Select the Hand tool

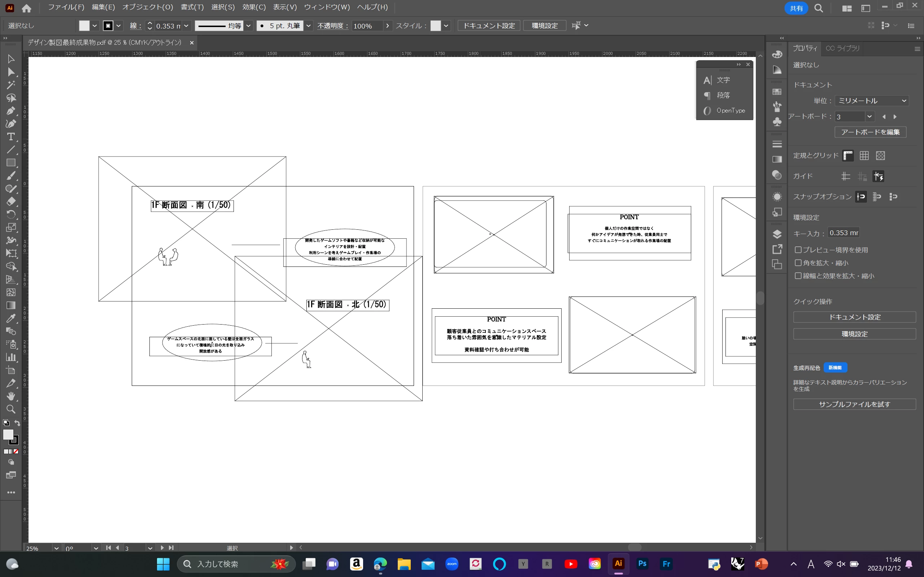coord(11,396)
